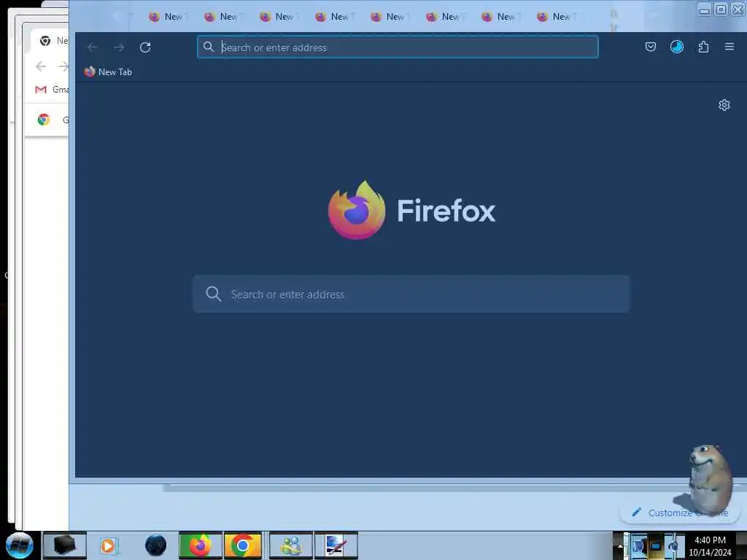Open the New Tab bookmark in the bookmarks toolbar

pyautogui.click(x=108, y=72)
